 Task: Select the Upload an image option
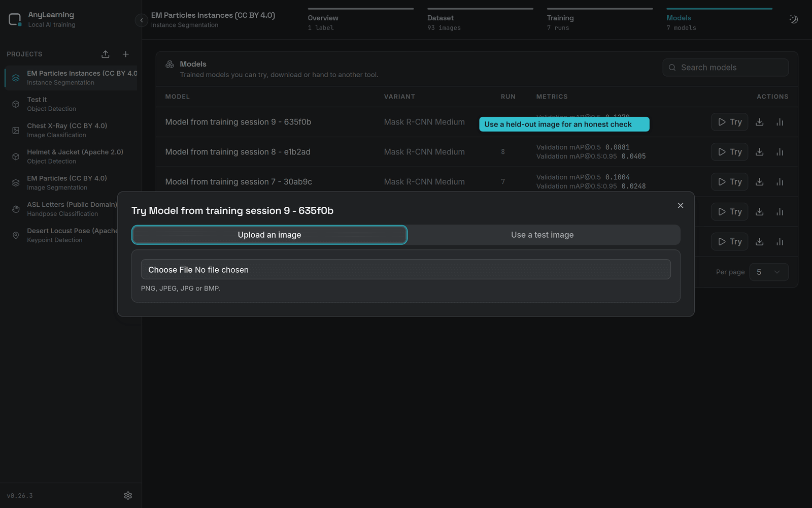click(269, 235)
